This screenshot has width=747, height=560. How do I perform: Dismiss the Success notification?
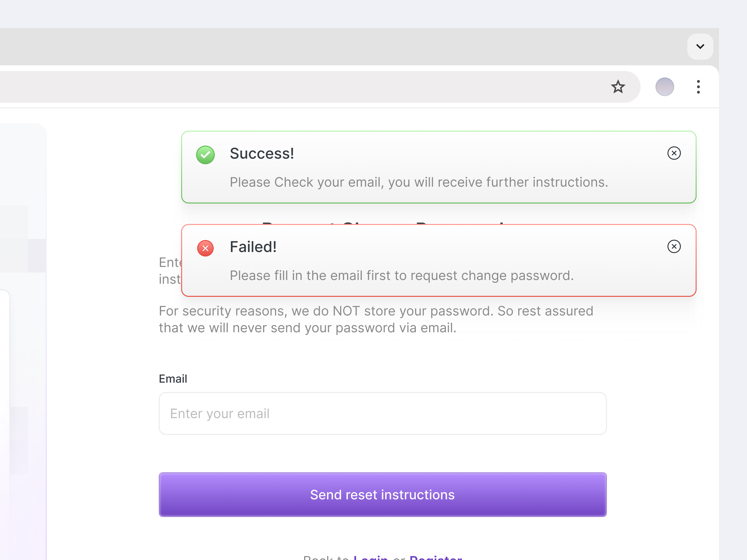[674, 153]
